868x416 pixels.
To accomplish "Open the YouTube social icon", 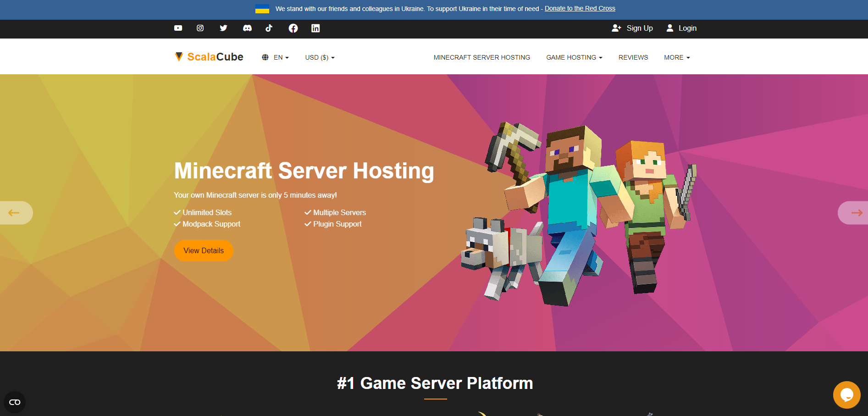I will pyautogui.click(x=178, y=28).
